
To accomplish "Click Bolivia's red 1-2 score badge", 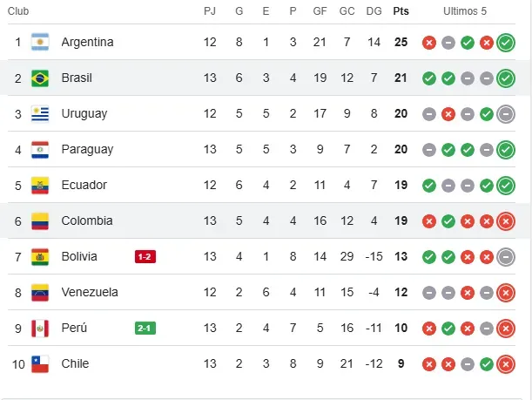I will pyautogui.click(x=145, y=256).
